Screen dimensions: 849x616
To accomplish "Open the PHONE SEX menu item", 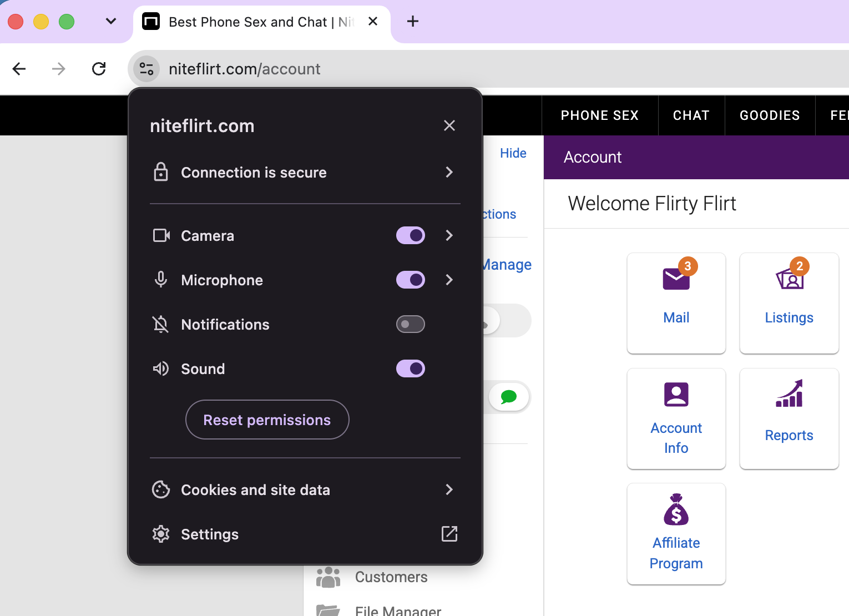I will 600,115.
